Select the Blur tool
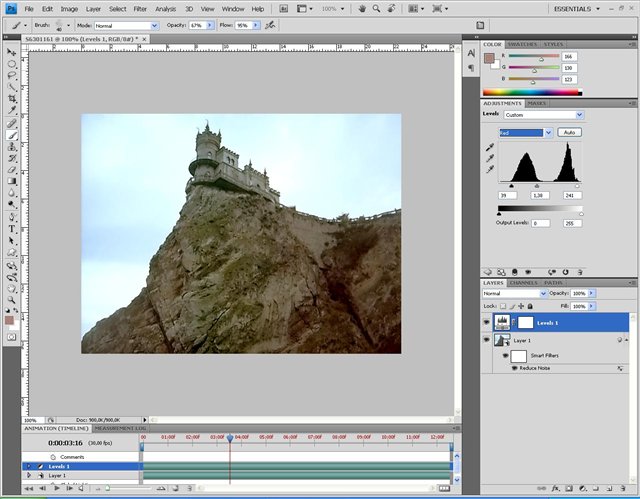The height and width of the screenshot is (499, 640). (11, 193)
